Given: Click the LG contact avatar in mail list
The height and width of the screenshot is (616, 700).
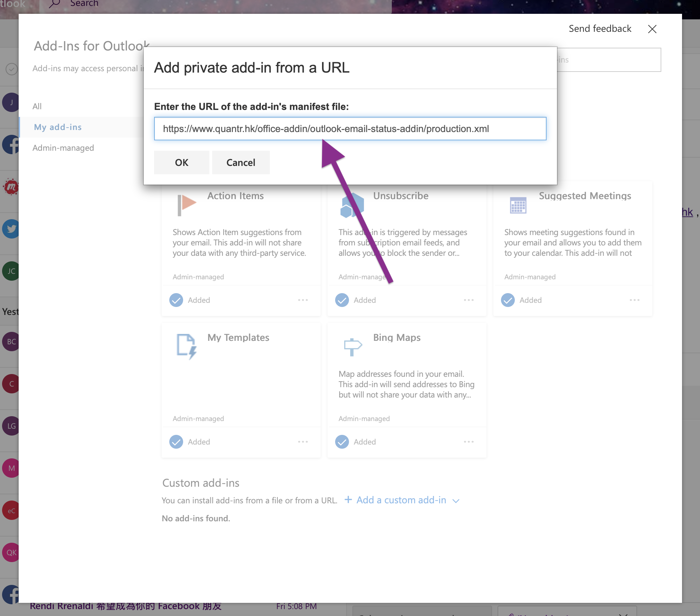Looking at the screenshot, I should [11, 426].
